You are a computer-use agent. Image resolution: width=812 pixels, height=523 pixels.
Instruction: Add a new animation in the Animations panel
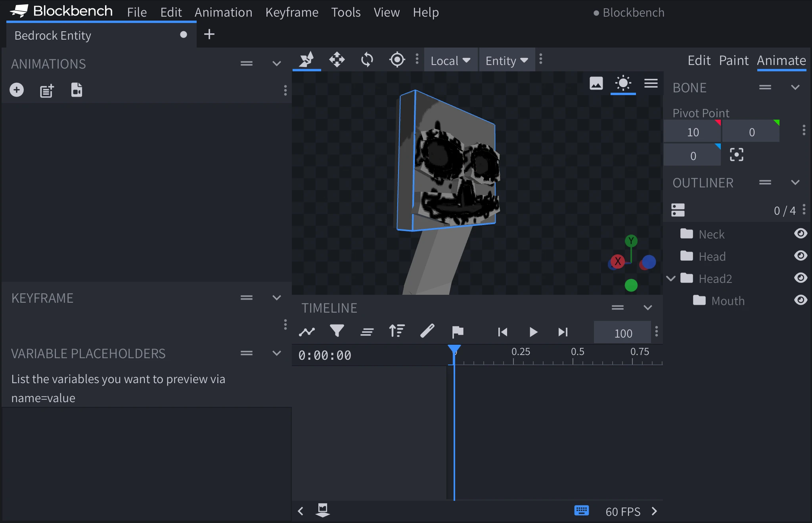tap(16, 90)
